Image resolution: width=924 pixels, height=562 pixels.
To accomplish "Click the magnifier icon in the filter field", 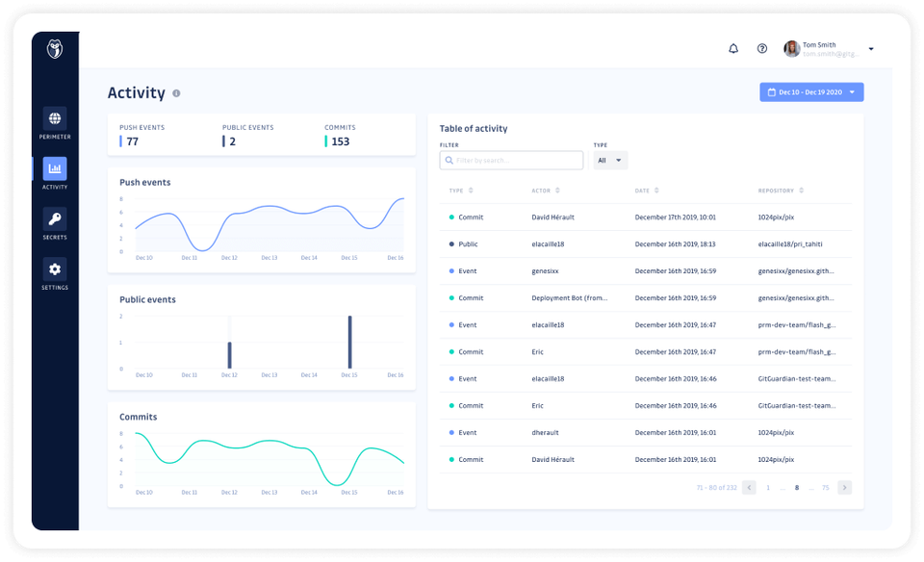I will point(449,160).
